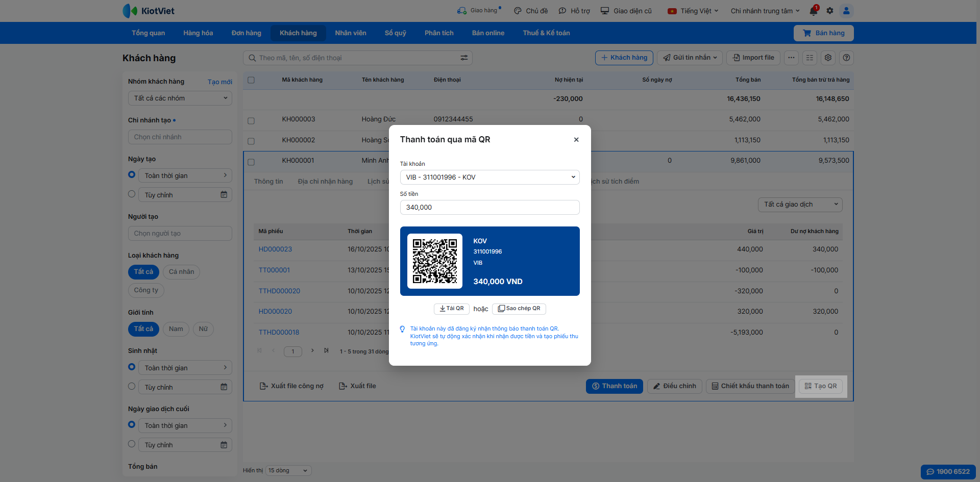The width and height of the screenshot is (980, 482).
Task: Click the help question mark icon
Action: tap(846, 58)
